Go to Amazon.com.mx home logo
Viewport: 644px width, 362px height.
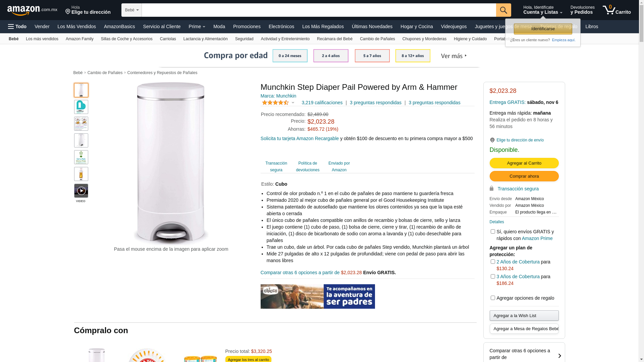pos(32,10)
